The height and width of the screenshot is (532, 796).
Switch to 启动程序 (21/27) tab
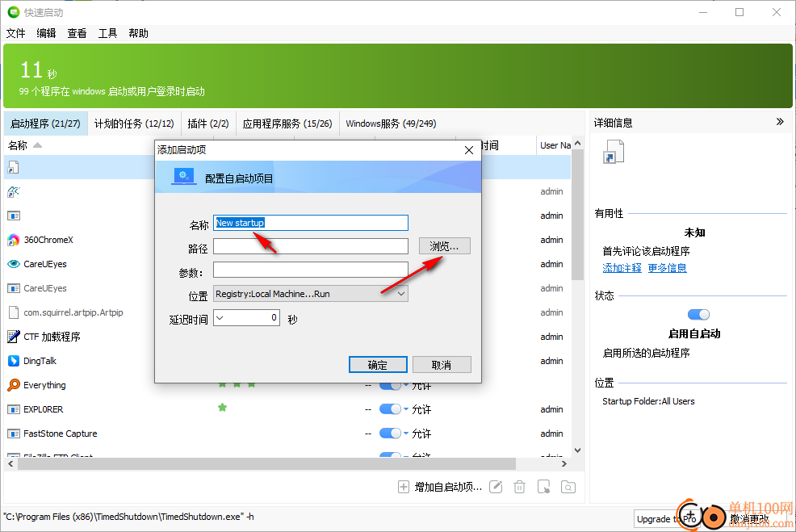point(46,124)
